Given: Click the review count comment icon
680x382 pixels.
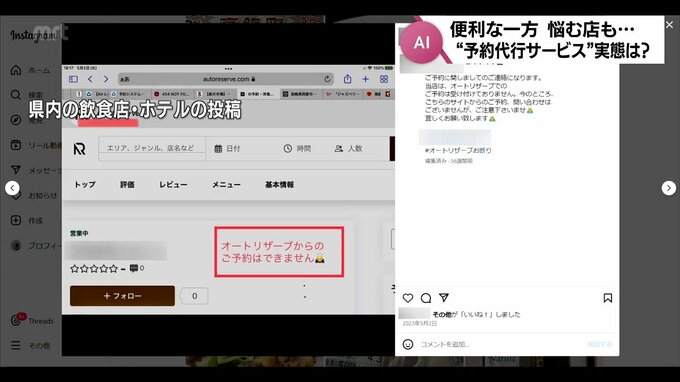Looking at the screenshot, I should click(134, 268).
